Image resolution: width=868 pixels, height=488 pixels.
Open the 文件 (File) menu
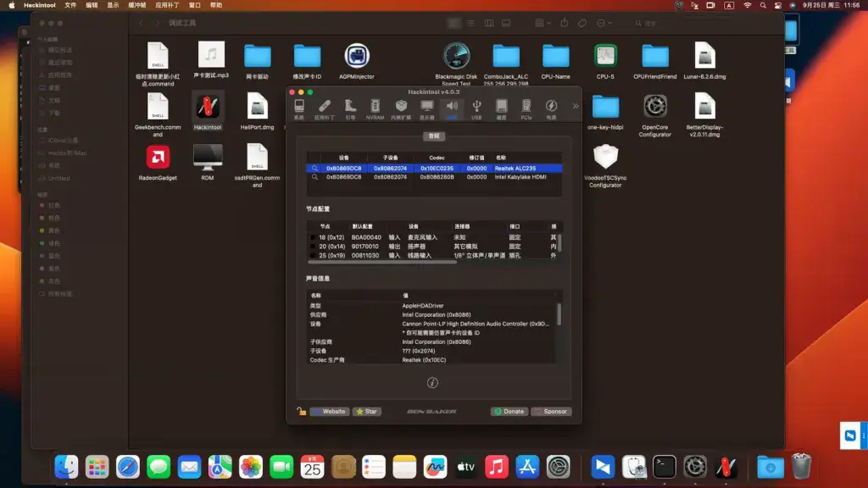[70, 5]
